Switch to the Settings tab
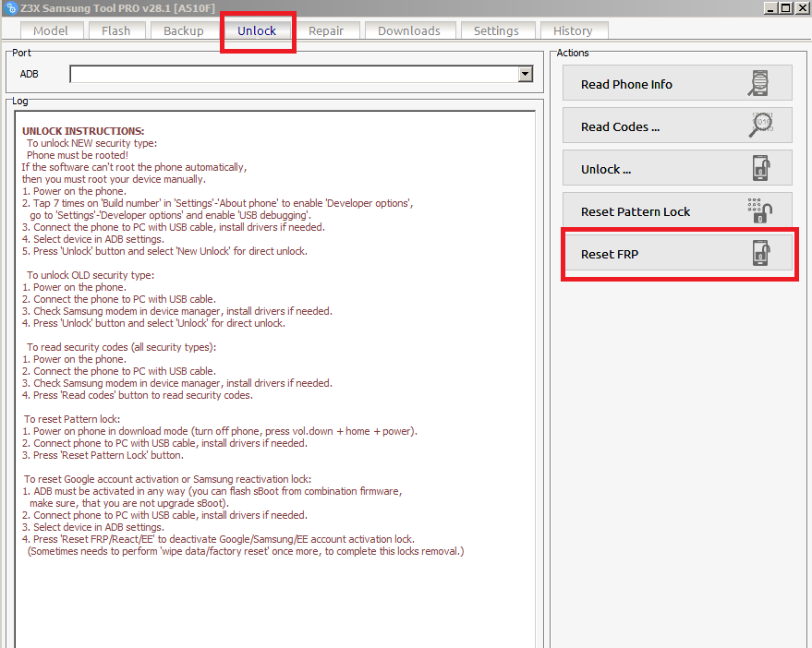The width and height of the screenshot is (812, 648). pos(496,30)
